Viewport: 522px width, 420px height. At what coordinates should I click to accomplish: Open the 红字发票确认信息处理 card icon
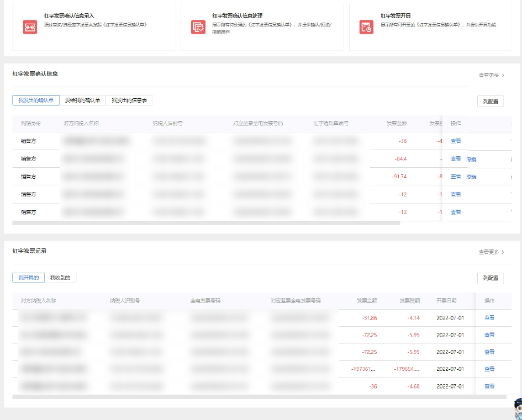[198, 27]
